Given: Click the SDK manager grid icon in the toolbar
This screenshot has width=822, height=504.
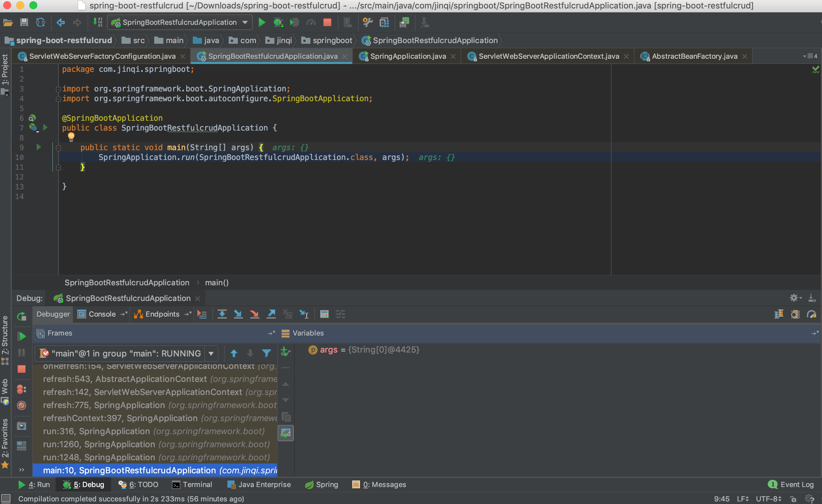Looking at the screenshot, I should point(384,22).
